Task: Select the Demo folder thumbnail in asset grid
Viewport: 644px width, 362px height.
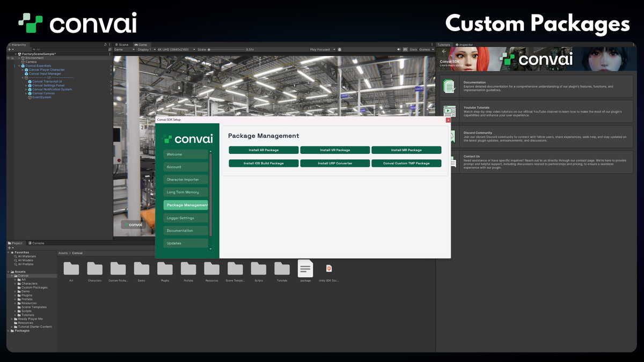Action: tap(142, 268)
